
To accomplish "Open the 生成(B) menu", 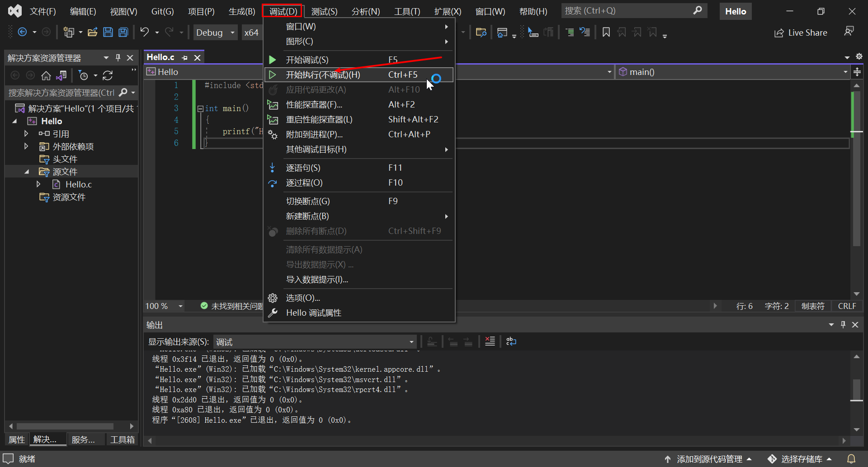I will click(x=241, y=11).
